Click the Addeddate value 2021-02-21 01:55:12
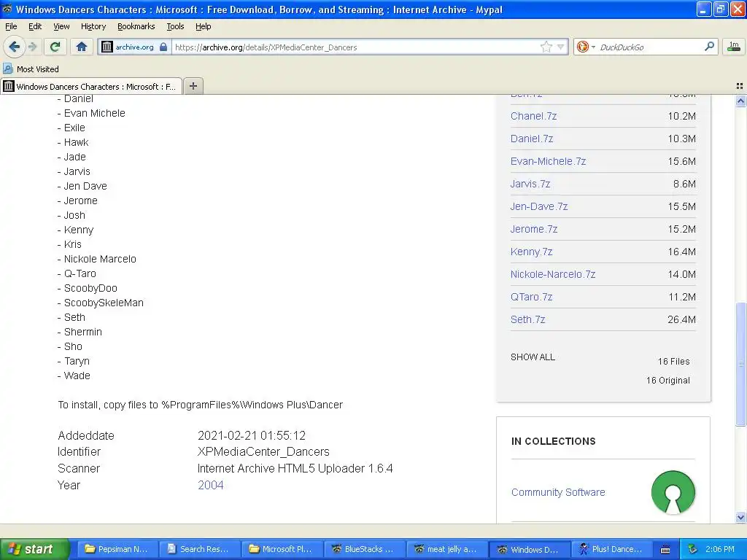Viewport: 747px width, 560px height. [252, 436]
